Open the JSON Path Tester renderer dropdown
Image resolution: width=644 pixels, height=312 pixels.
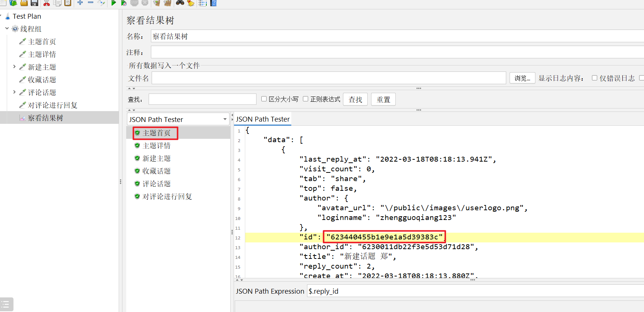click(x=178, y=119)
